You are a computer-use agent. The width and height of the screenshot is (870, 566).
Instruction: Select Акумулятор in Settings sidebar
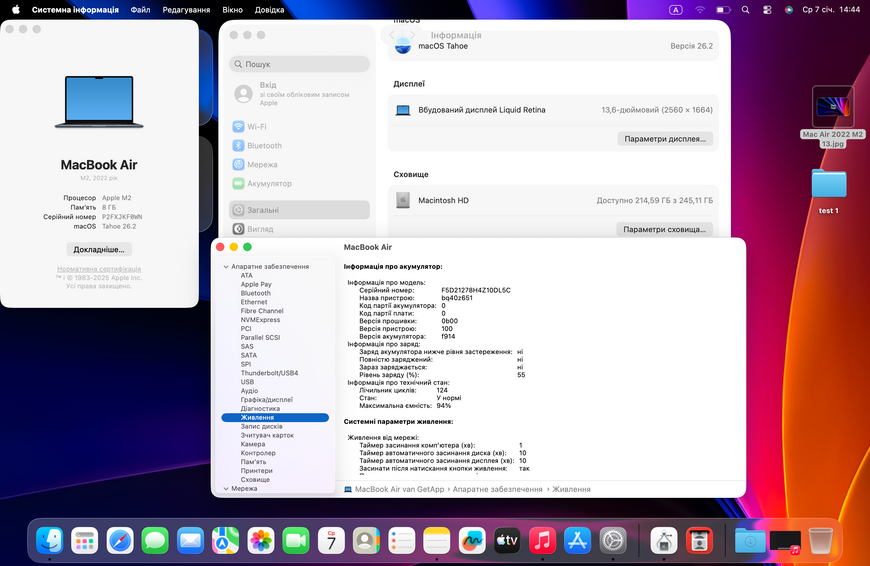click(x=300, y=183)
